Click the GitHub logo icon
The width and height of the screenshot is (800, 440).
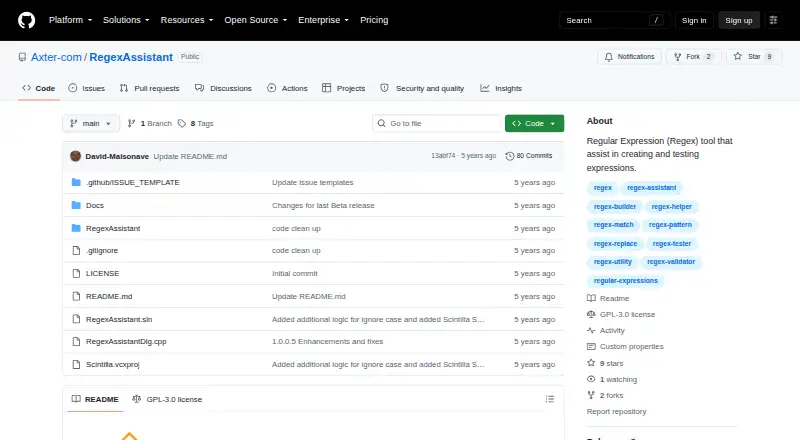click(27, 20)
